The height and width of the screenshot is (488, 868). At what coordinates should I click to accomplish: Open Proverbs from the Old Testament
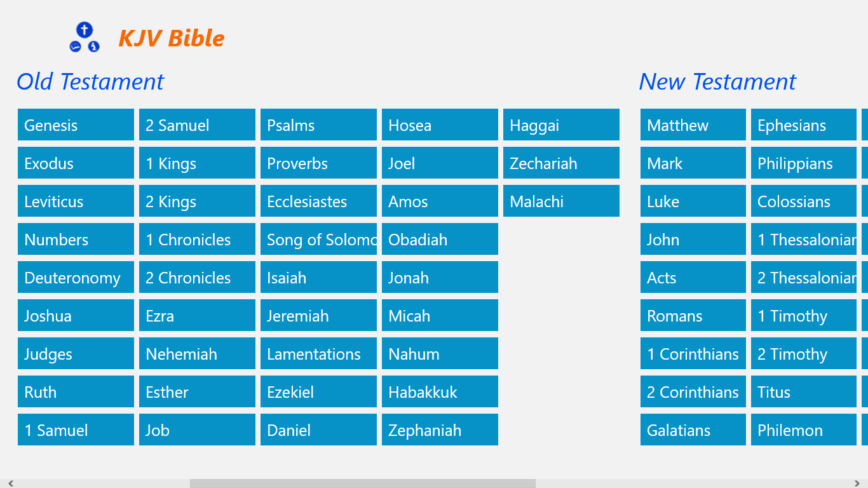pyautogui.click(x=318, y=163)
